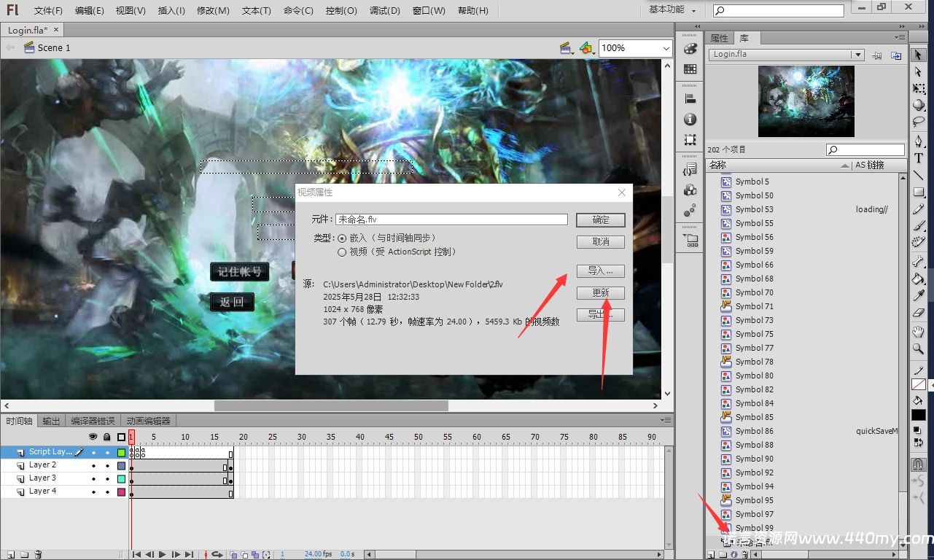Click the 导入... button

point(601,271)
